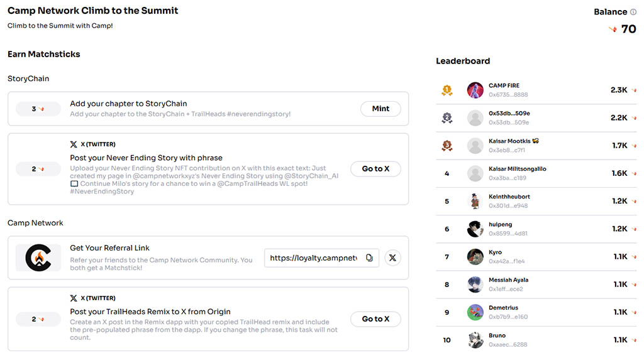This screenshot has height=358, width=644.
Task: Click the 1.7K leaderboard score
Action: 619,146
